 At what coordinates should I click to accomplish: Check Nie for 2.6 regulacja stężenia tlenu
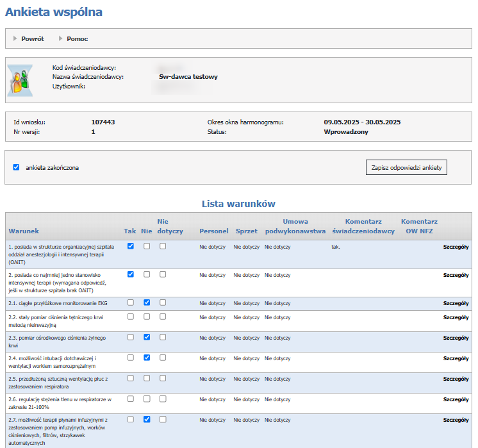coord(147,399)
